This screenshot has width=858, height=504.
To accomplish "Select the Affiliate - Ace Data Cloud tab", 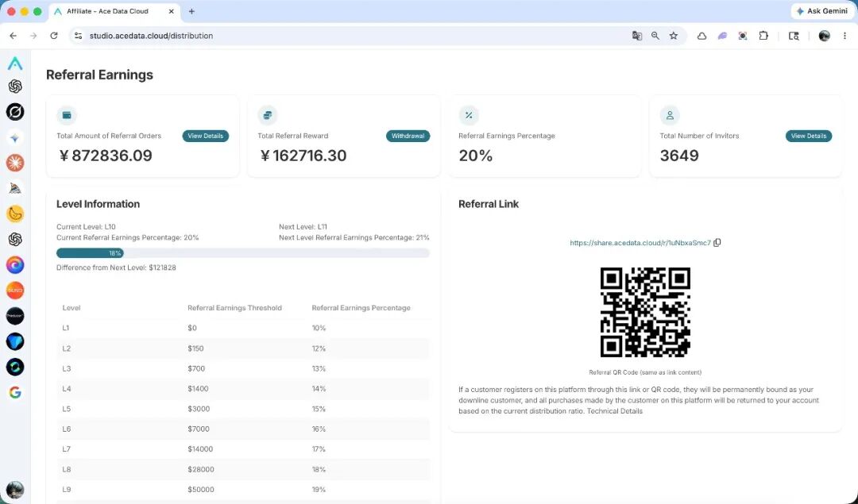I will pos(114,11).
